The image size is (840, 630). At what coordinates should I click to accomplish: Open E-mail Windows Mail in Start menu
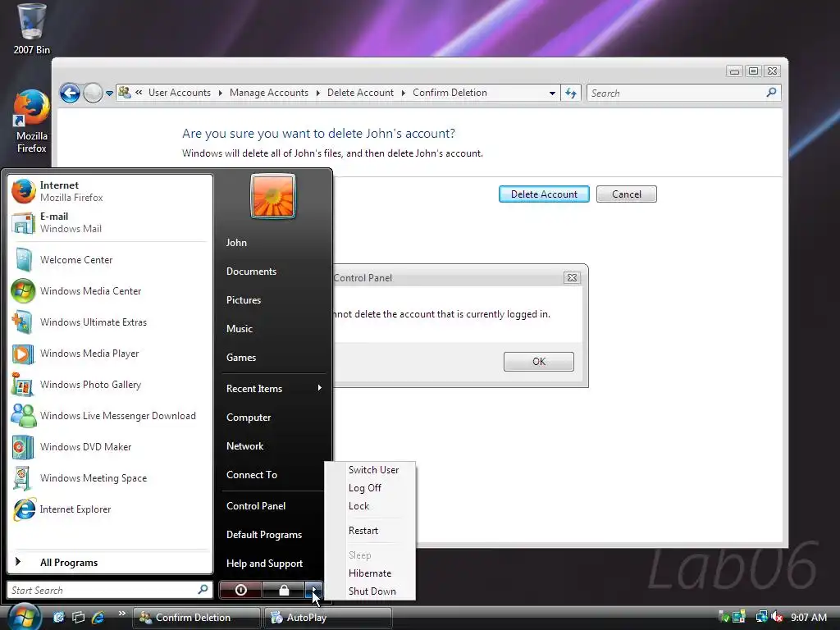point(110,222)
